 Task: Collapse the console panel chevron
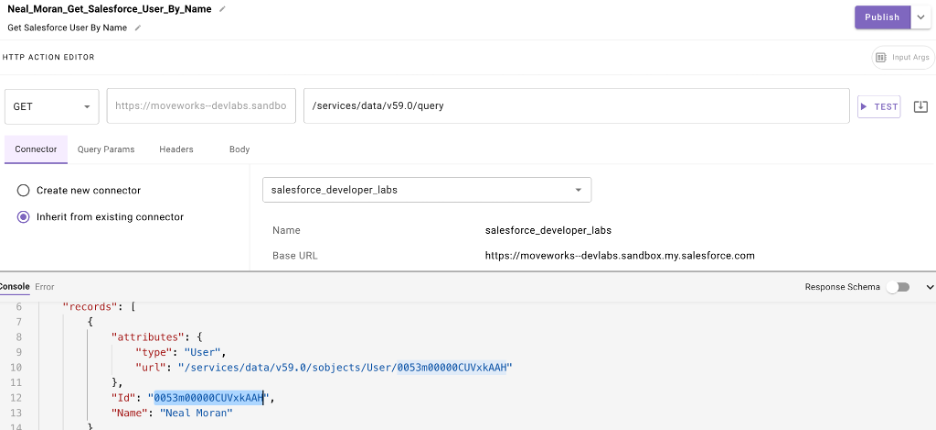click(929, 287)
